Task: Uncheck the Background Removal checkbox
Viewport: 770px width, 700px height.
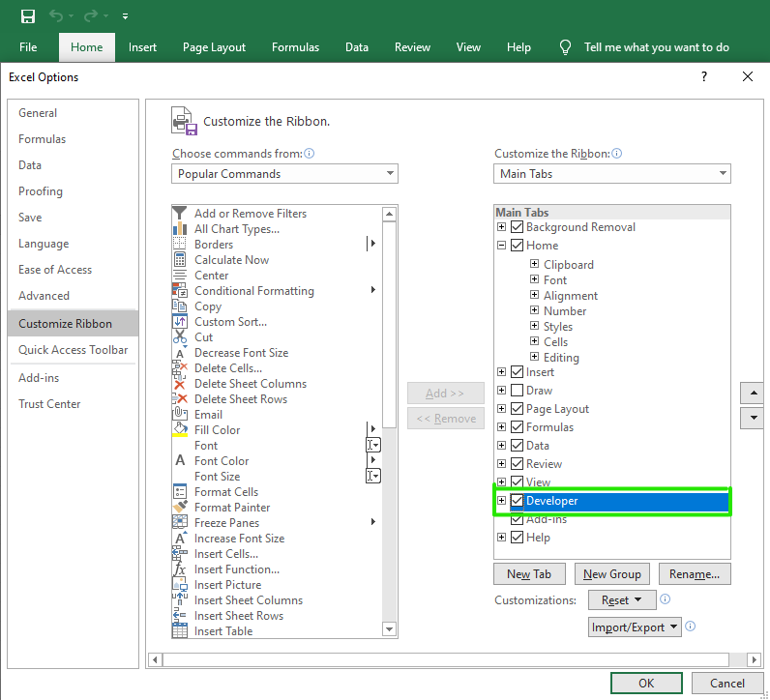Action: coord(518,227)
